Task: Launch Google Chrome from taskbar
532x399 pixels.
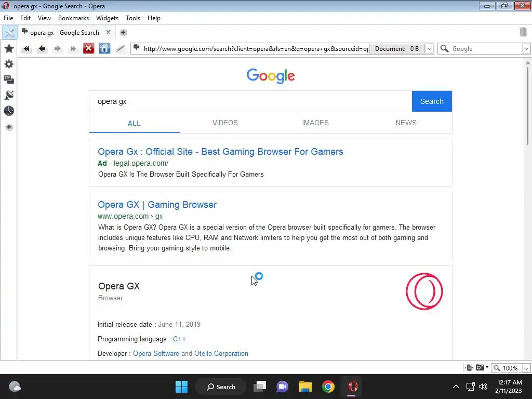Action: click(328, 387)
